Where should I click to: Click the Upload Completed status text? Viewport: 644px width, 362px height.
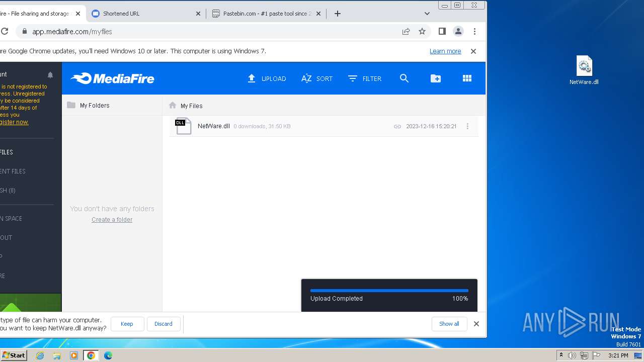pyautogui.click(x=337, y=299)
